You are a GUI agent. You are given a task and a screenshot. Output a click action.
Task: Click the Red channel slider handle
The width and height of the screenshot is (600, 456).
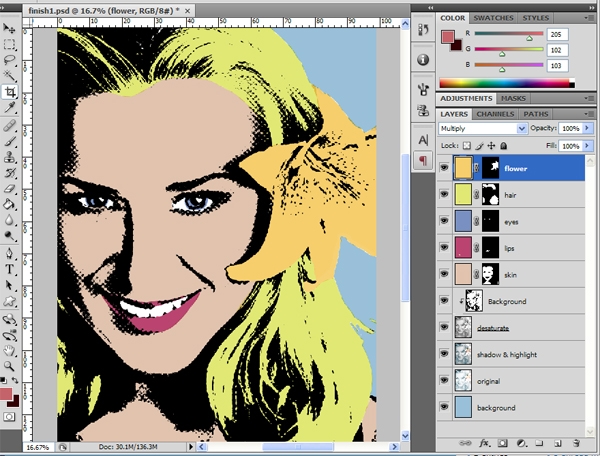click(529, 38)
